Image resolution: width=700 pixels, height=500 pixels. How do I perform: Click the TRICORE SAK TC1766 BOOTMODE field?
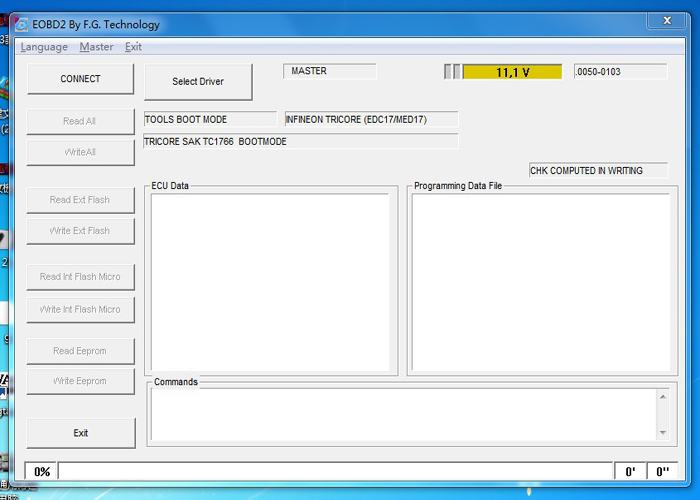301,142
